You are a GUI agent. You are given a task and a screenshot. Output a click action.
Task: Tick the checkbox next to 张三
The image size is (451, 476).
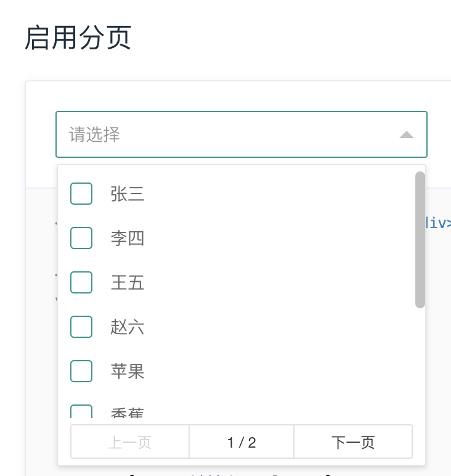[81, 194]
